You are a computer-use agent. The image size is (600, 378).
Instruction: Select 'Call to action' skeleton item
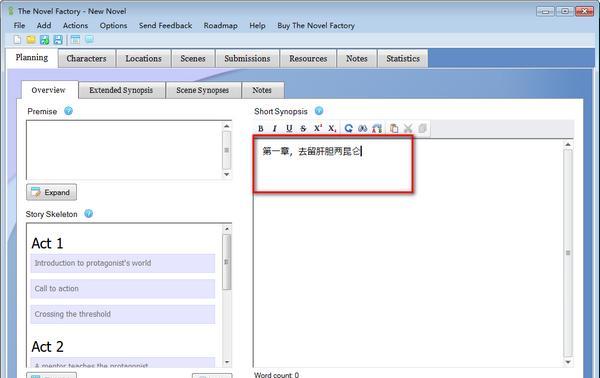(x=122, y=288)
